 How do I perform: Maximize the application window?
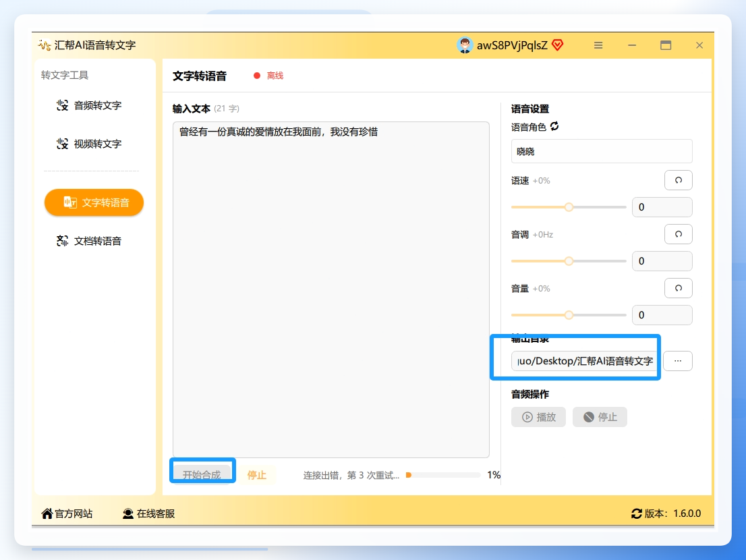(666, 45)
